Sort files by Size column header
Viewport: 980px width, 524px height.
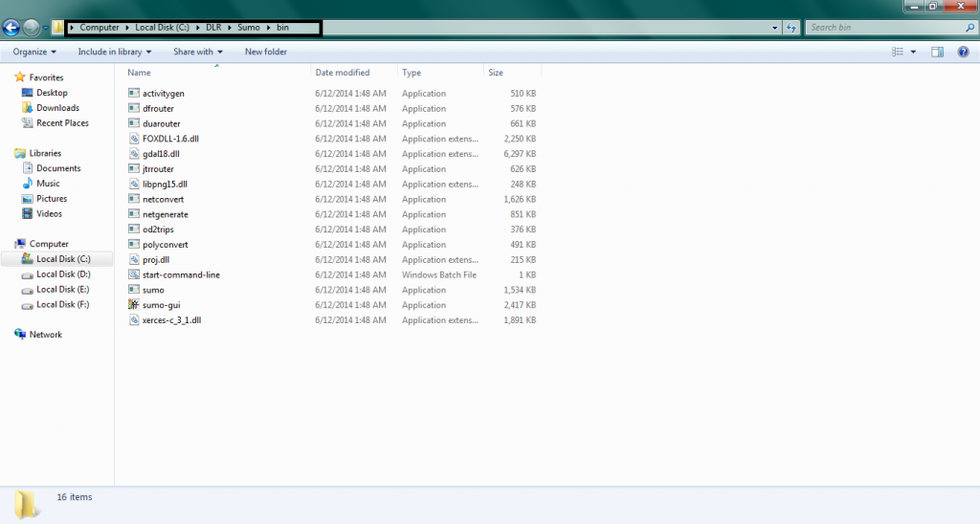[x=496, y=73]
